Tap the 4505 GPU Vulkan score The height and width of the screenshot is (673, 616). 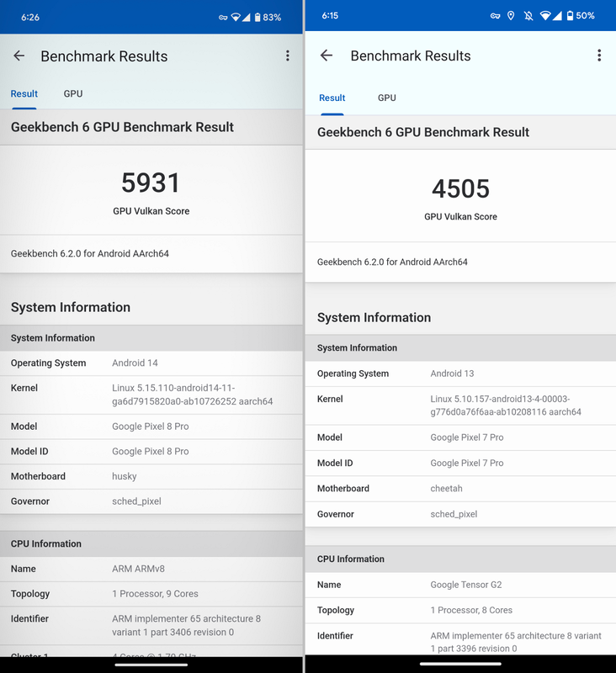pyautogui.click(x=460, y=188)
